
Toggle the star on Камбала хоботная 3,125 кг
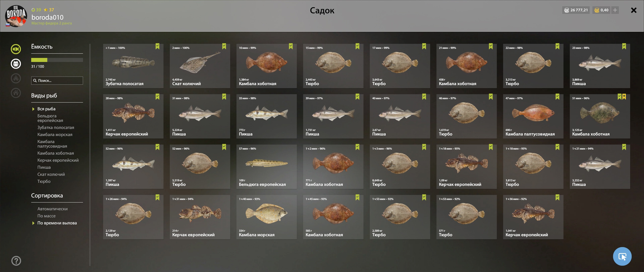coord(624,97)
